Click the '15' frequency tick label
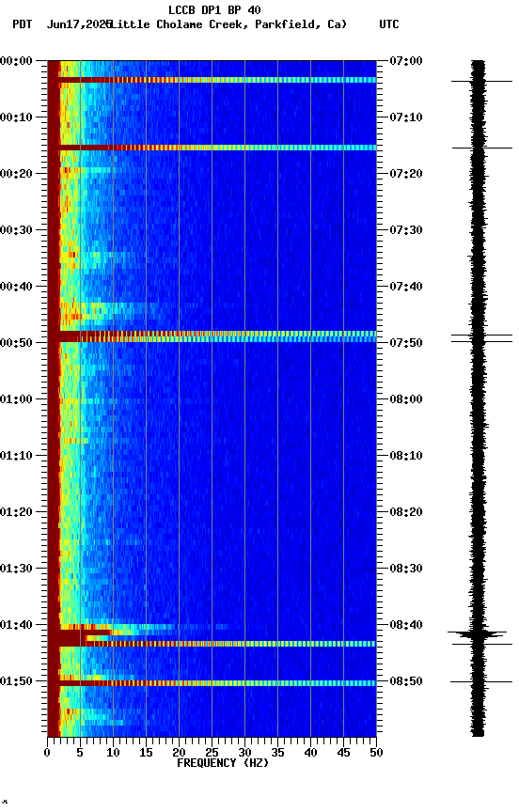This screenshot has height=812, width=519. [146, 753]
